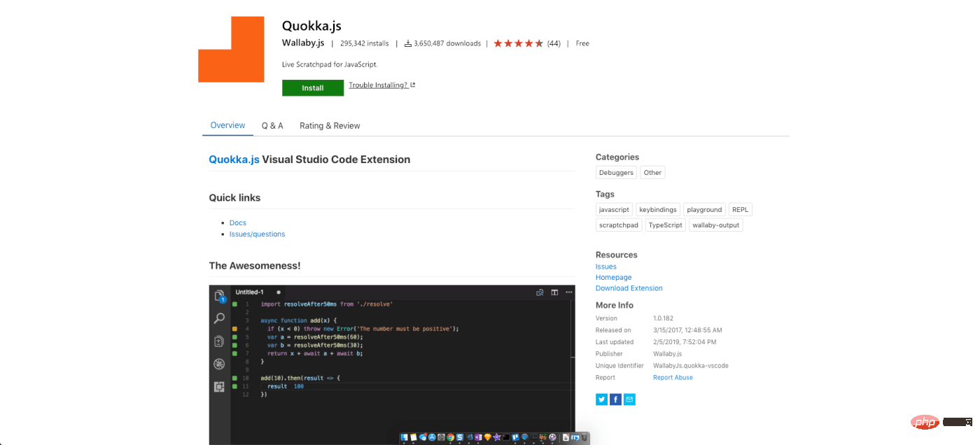This screenshot has height=445, width=980.
Task: Click the Quokka.js extension title
Action: 311,26
